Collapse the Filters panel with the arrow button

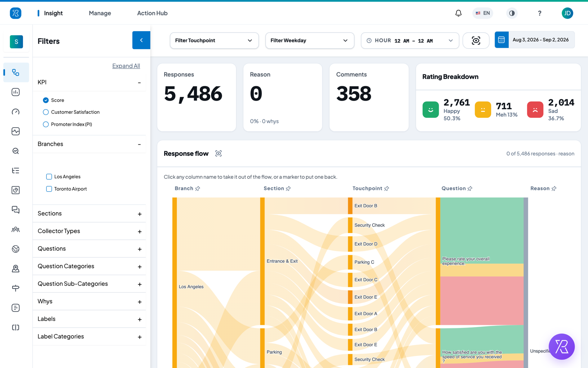click(x=141, y=40)
